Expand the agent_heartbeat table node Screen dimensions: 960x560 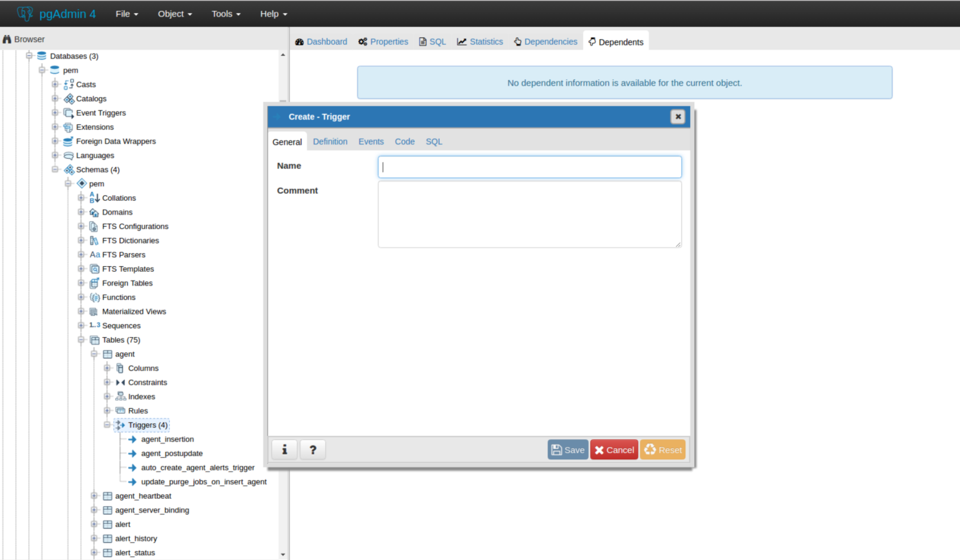(94, 496)
